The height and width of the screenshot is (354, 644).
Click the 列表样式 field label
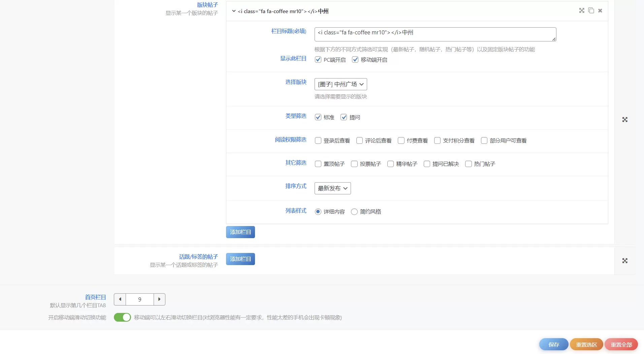296,211
